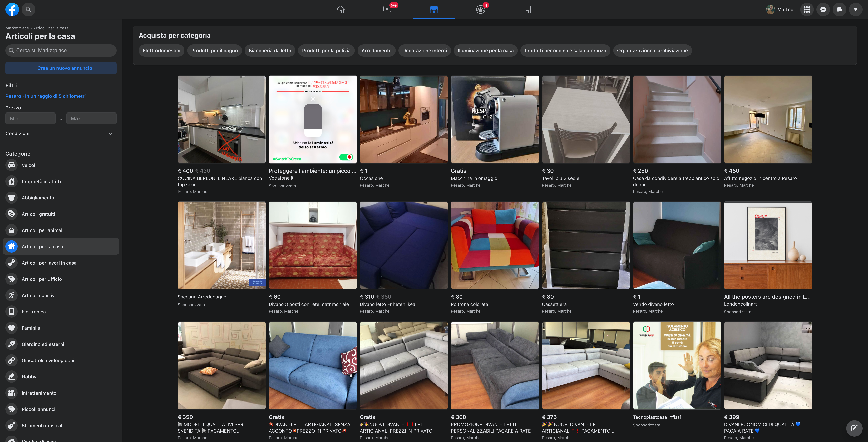Click the Proprietà in affitto icon

coord(12,182)
